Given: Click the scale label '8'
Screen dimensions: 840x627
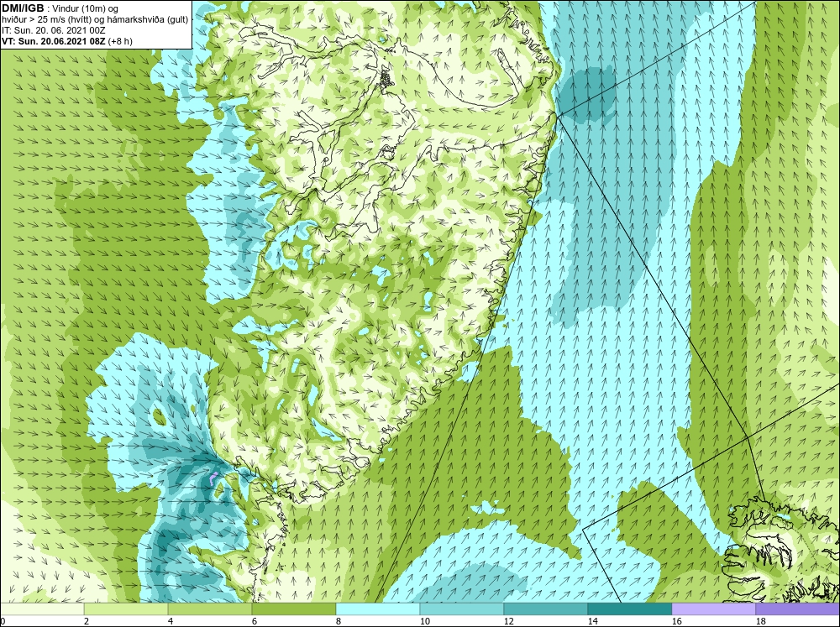Looking at the screenshot, I should tap(339, 621).
